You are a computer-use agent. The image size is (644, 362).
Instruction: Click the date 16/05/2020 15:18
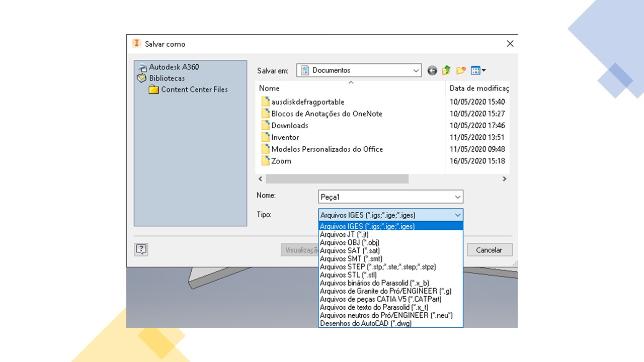coord(477,161)
